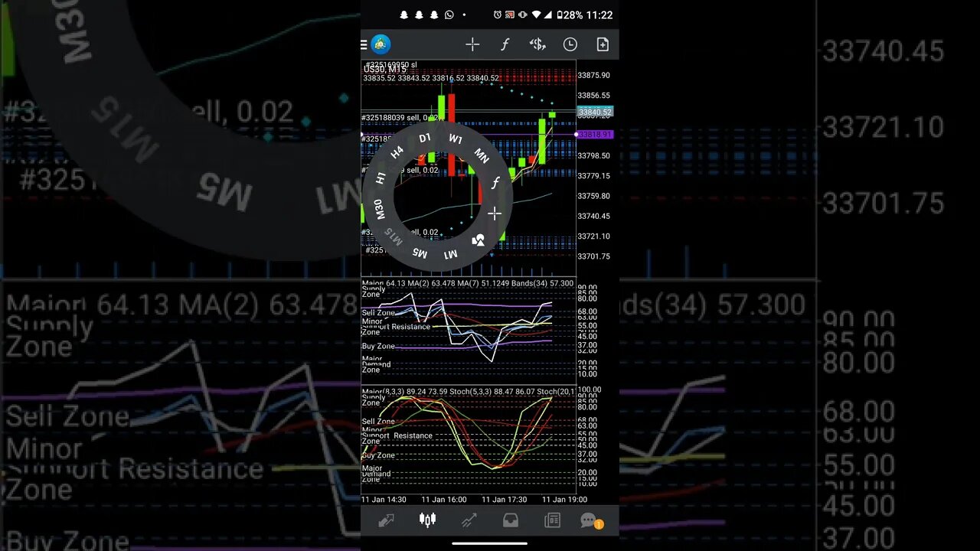Tap the alarm clock status icon
Screen dimensions: 980x551
pos(498,15)
